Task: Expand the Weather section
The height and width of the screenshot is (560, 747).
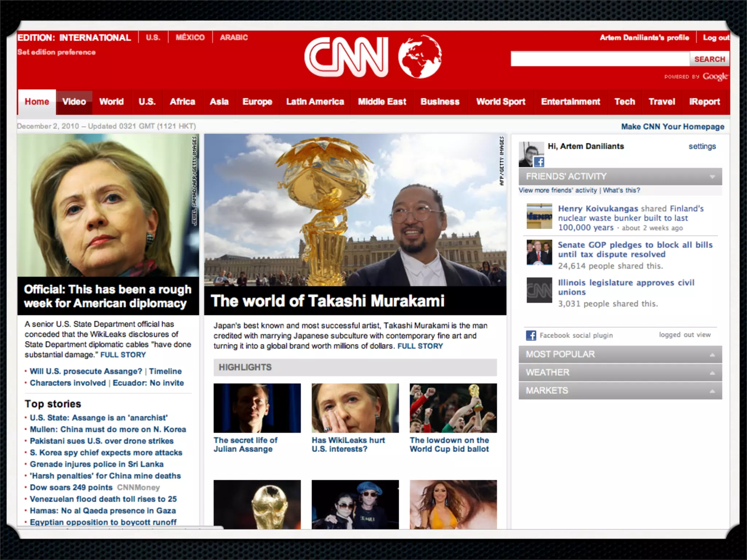Action: pos(712,373)
